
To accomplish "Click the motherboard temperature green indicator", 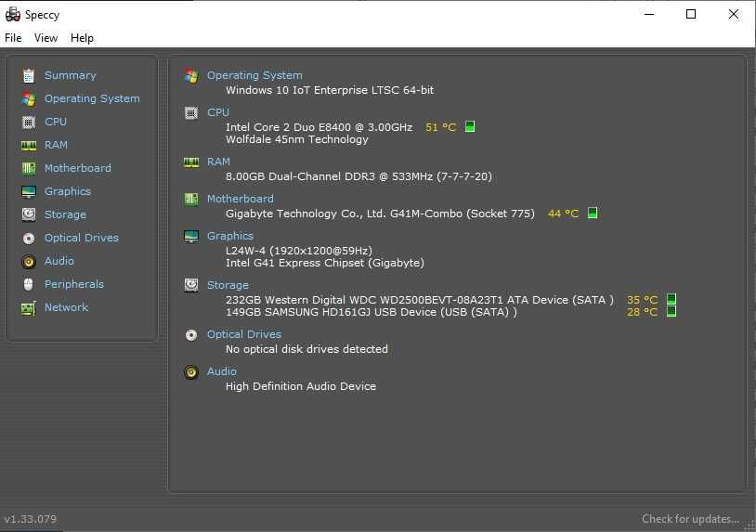I will coord(593,213).
